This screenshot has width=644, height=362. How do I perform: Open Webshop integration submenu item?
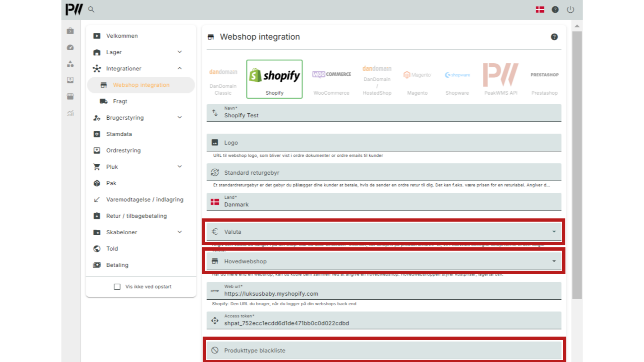pyautogui.click(x=141, y=85)
